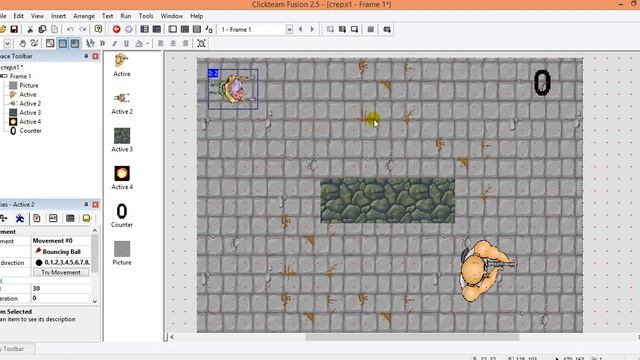Click the Underline text formatting icon
The width and height of the screenshot is (640, 360).
point(127,43)
